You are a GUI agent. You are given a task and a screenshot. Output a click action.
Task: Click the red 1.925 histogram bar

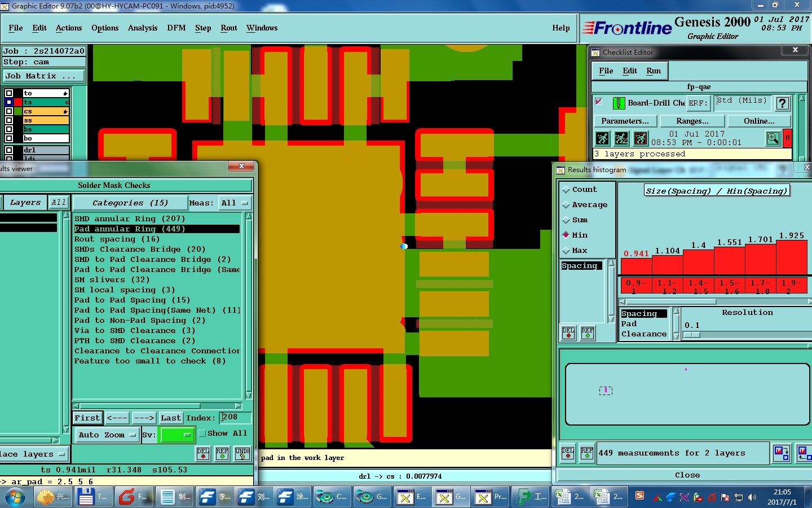click(x=792, y=257)
